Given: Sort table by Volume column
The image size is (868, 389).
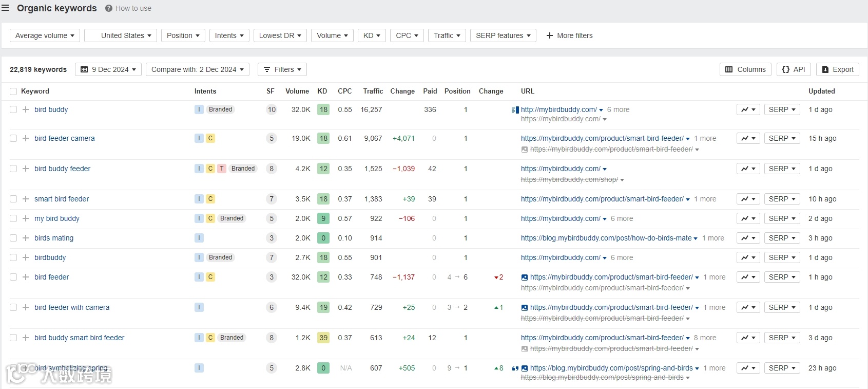Looking at the screenshot, I should (297, 91).
